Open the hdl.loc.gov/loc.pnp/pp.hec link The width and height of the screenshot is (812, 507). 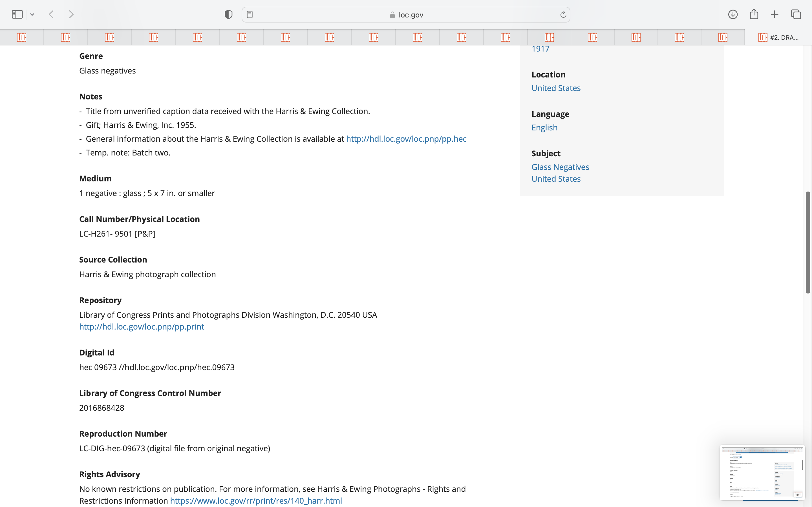click(x=406, y=139)
